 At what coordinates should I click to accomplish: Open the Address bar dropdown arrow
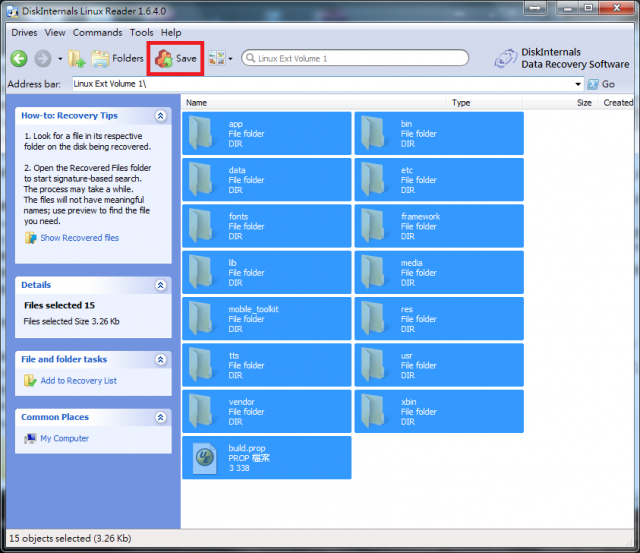[x=578, y=84]
